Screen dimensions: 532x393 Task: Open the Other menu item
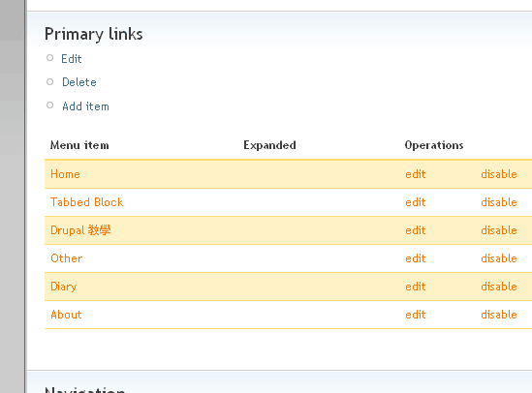click(66, 258)
